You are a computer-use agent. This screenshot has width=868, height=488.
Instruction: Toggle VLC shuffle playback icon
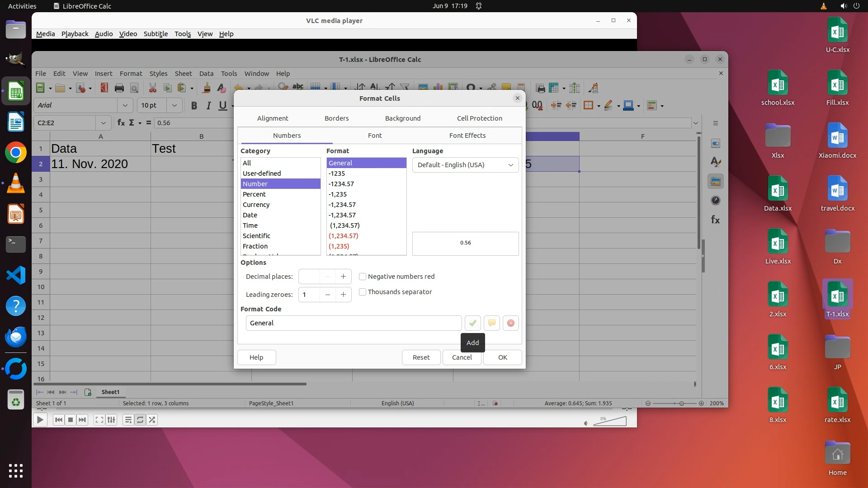tap(152, 420)
